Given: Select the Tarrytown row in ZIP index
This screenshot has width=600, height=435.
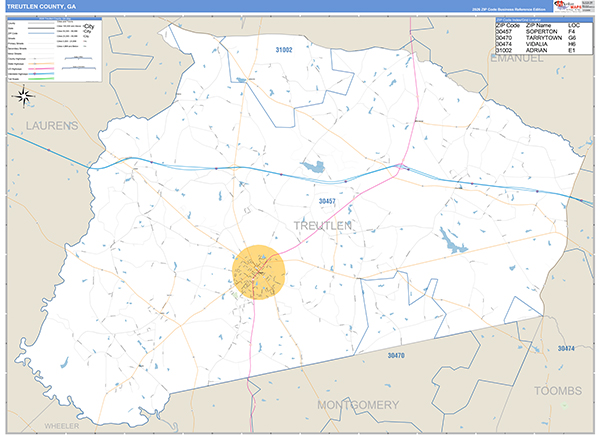Looking at the screenshot, I should (x=541, y=37).
